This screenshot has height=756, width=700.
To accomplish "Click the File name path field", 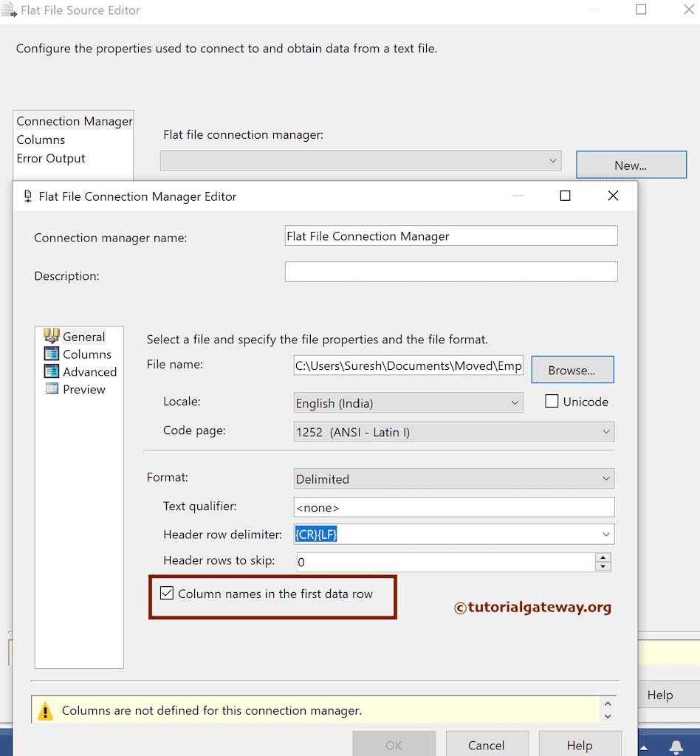I will click(x=408, y=365).
